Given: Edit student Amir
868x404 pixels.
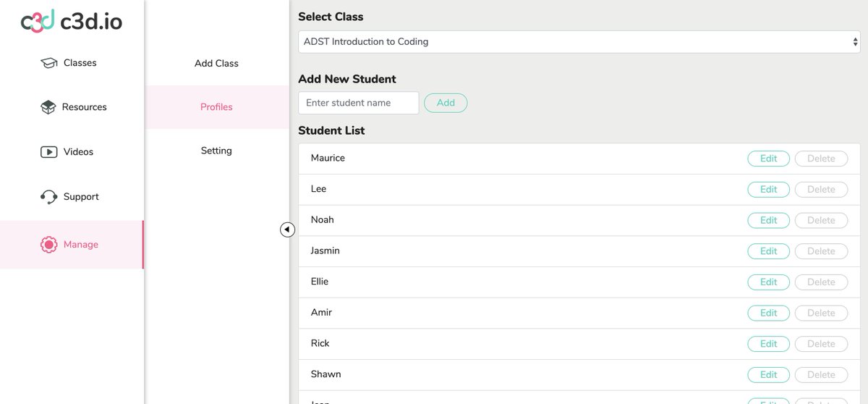Looking at the screenshot, I should pyautogui.click(x=768, y=313).
